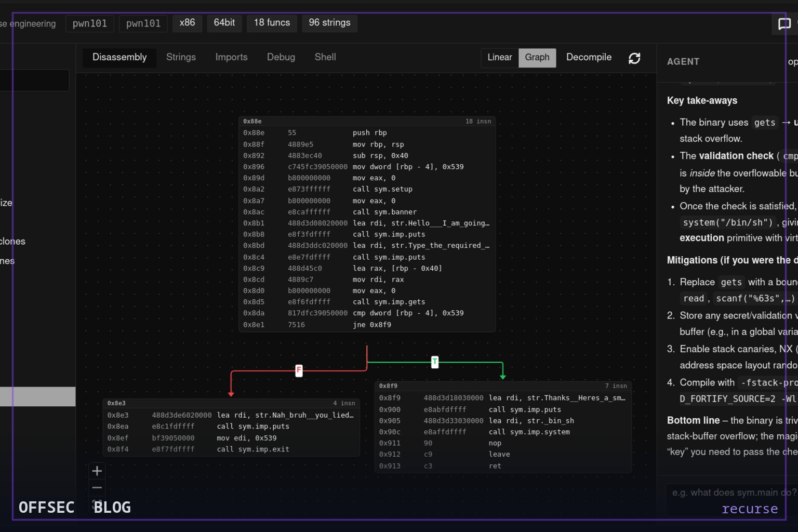Click the 96 strings tag
The image size is (798, 532).
[329, 23]
